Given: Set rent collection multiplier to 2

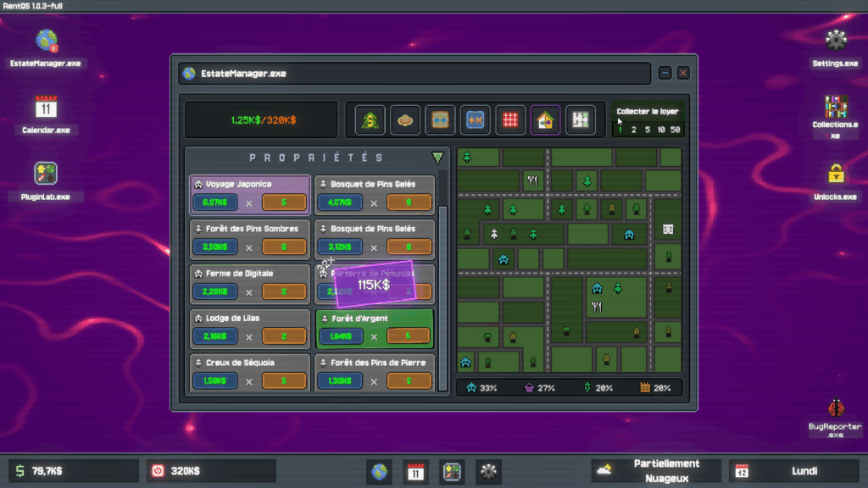Looking at the screenshot, I should [634, 130].
